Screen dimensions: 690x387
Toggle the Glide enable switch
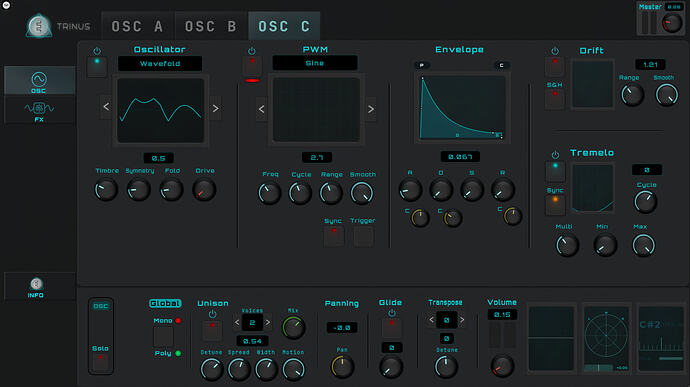coord(392,328)
